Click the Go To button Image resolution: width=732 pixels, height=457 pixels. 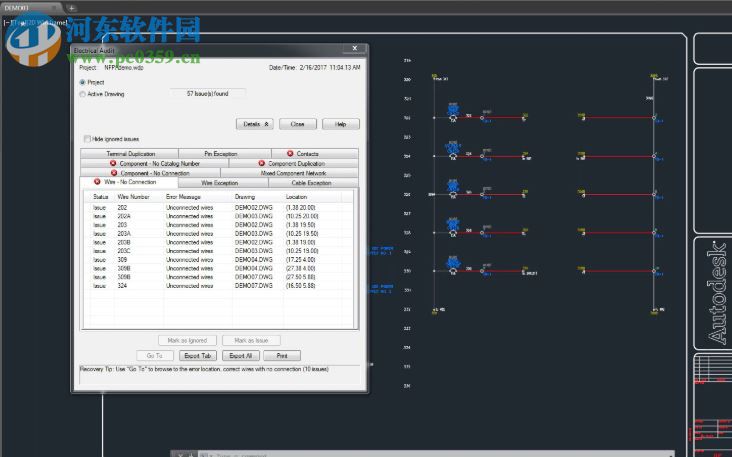(155, 356)
